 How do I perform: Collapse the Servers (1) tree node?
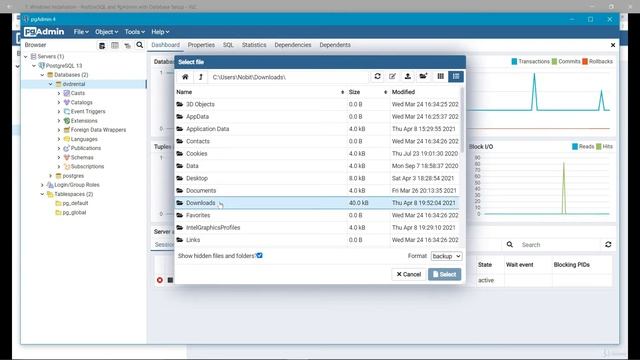click(26, 56)
